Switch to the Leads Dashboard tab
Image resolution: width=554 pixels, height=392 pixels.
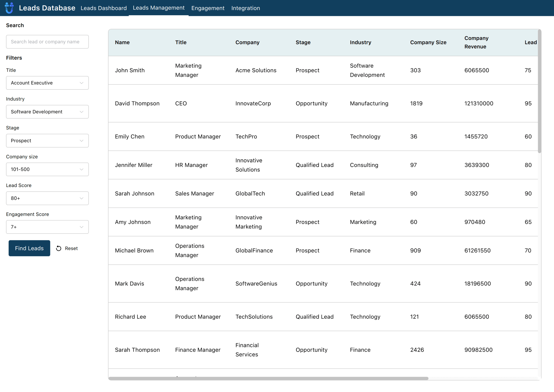(x=104, y=8)
